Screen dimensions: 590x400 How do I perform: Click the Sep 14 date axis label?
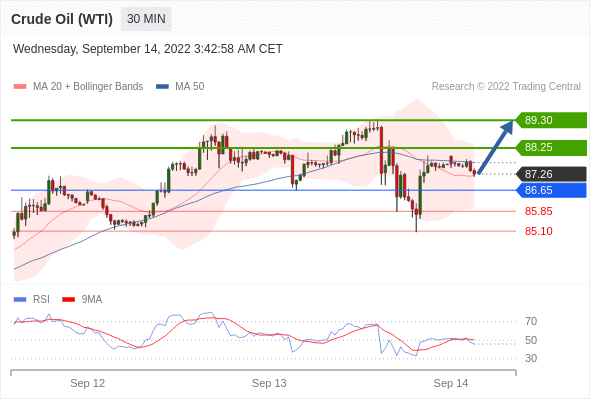pos(451,383)
